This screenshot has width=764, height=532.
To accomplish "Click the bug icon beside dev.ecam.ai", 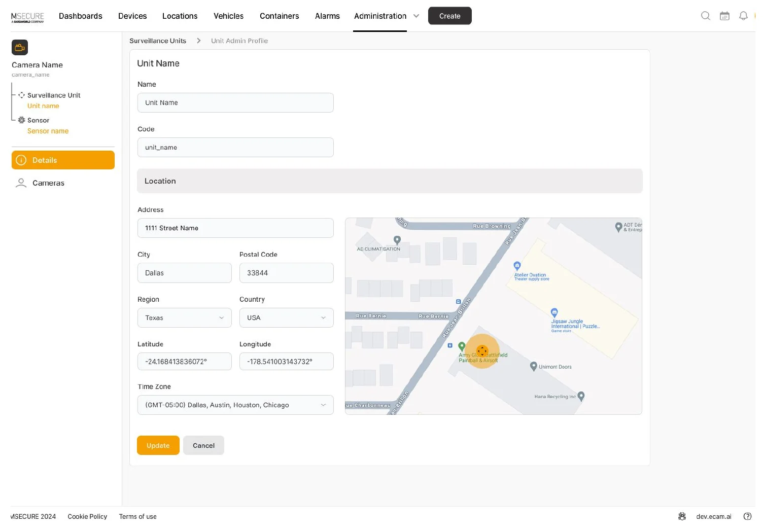I will 682,516.
